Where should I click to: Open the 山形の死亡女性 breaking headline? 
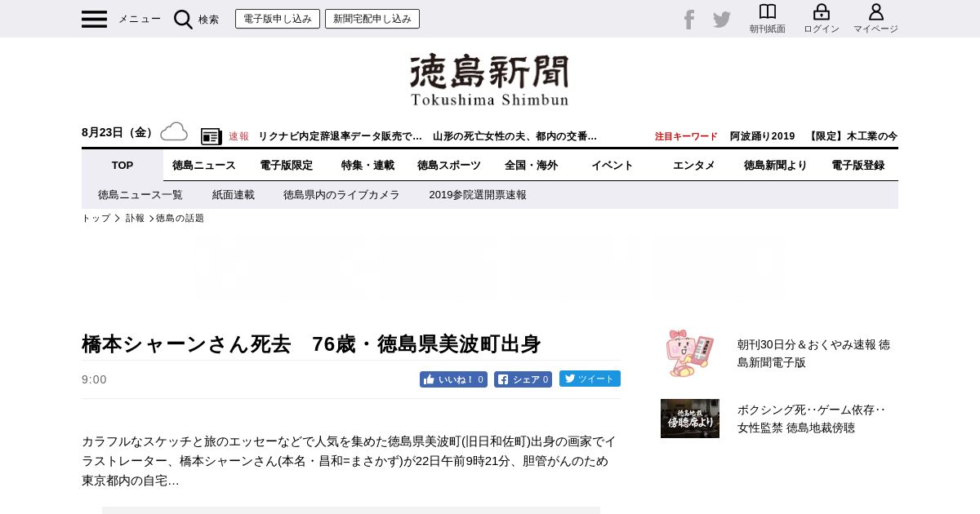[514, 136]
